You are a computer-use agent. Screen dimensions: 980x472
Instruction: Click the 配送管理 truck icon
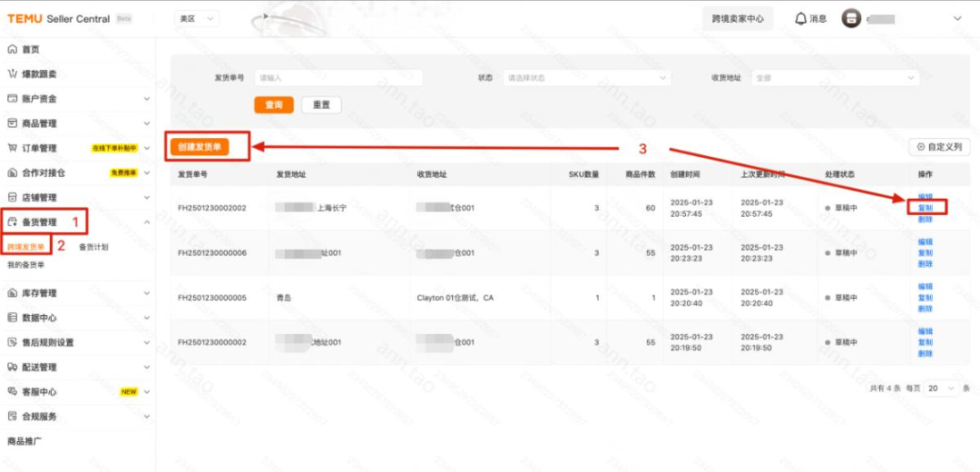13,367
